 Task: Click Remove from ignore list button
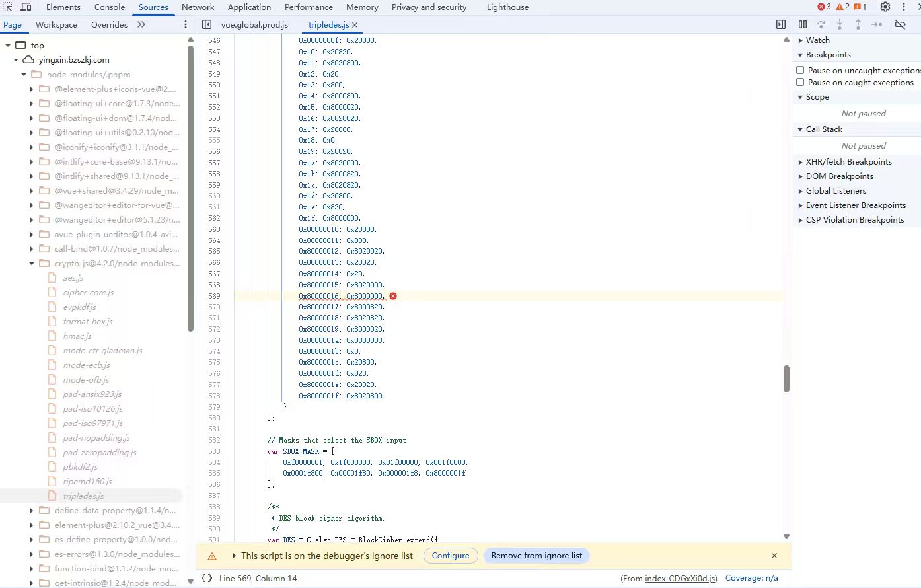[536, 556]
